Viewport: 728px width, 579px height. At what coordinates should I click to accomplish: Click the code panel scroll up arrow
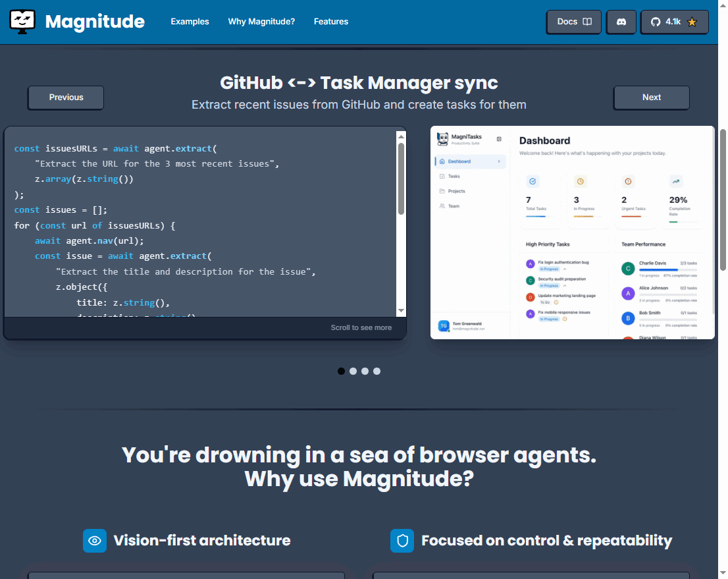point(401,136)
